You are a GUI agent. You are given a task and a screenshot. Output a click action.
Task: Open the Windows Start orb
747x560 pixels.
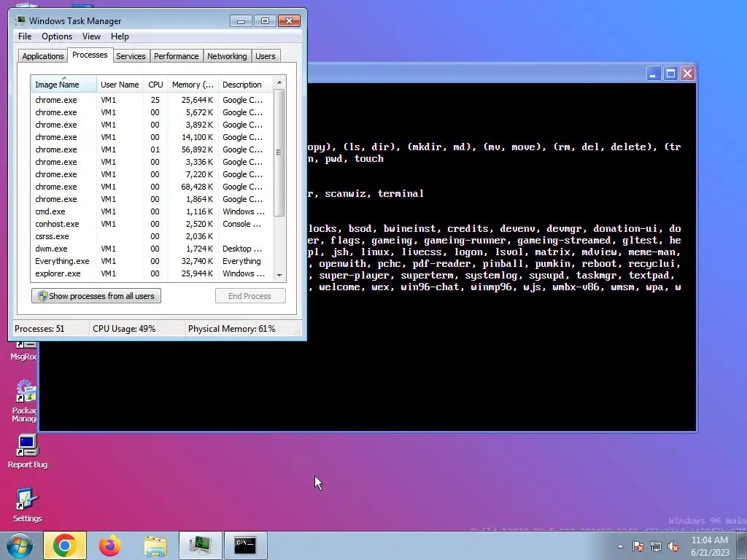[20, 545]
